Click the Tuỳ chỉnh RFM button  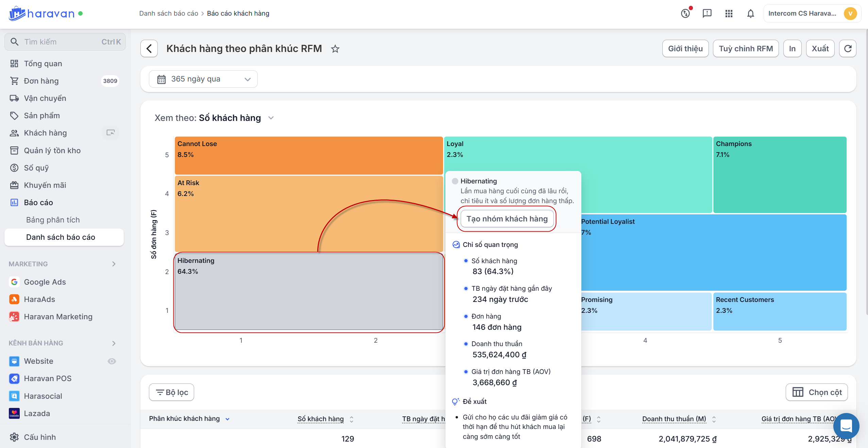coord(746,49)
